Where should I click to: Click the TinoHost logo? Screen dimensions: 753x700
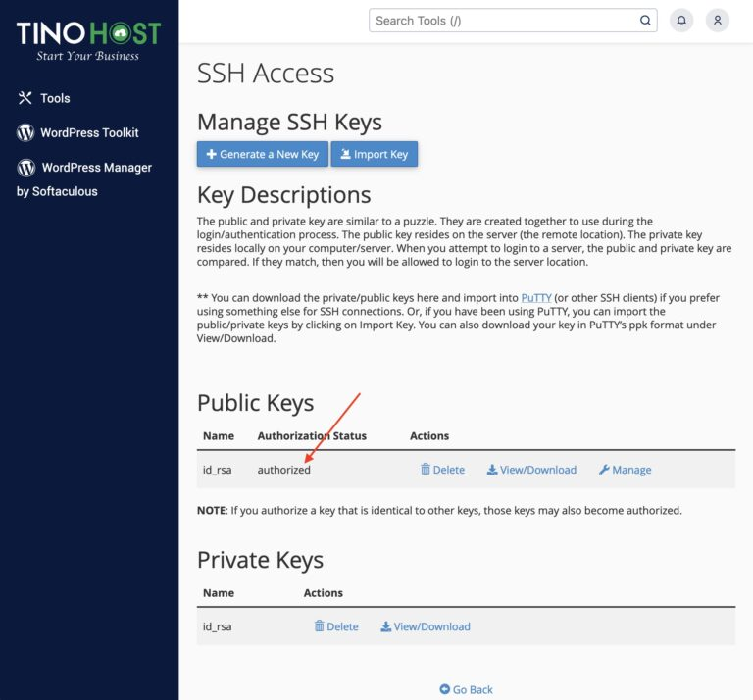pyautogui.click(x=89, y=40)
